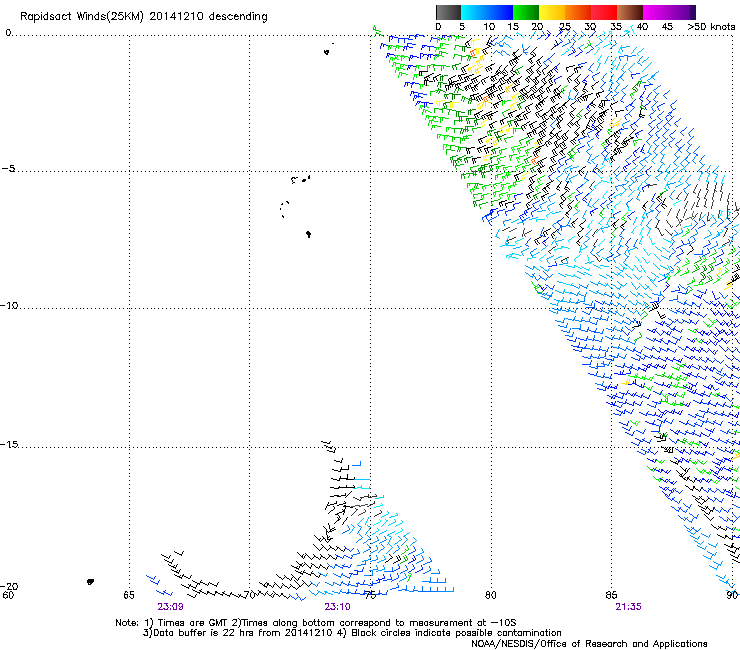Screen dimensions: 740x650
Task: Click the purple '23:09' swath time
Action: 170,607
